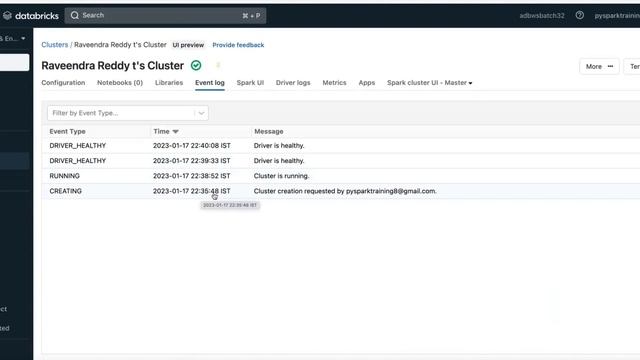Select the CREATING event row

pos(341,191)
